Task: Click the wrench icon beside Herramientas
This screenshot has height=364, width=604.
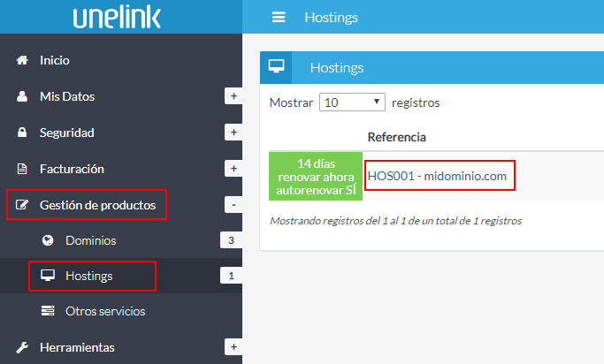Action: point(23,347)
